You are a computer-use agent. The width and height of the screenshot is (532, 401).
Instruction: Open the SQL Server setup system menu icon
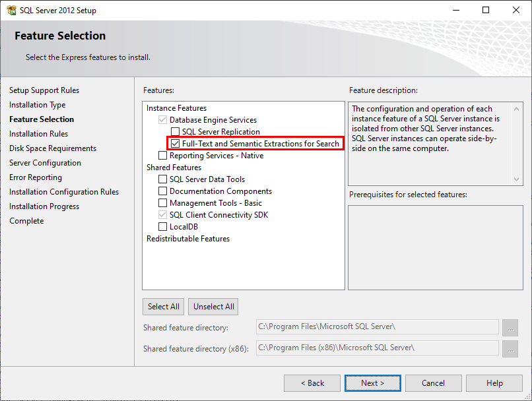12,10
